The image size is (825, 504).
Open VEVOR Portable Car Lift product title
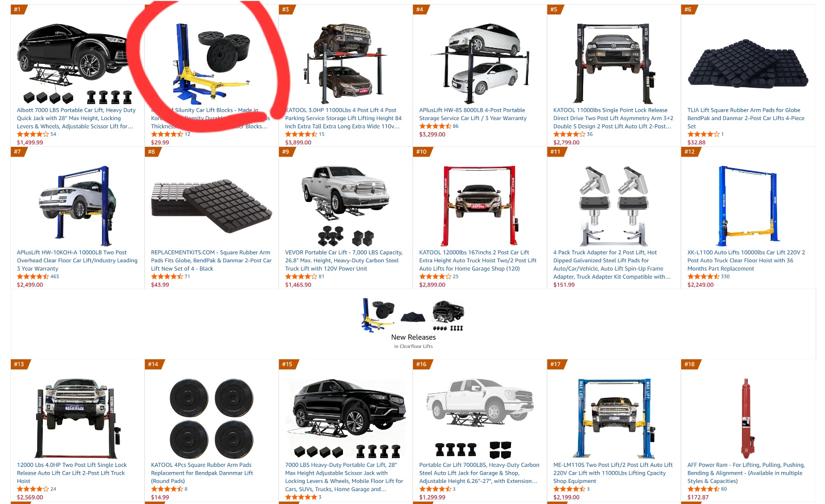pyautogui.click(x=344, y=260)
